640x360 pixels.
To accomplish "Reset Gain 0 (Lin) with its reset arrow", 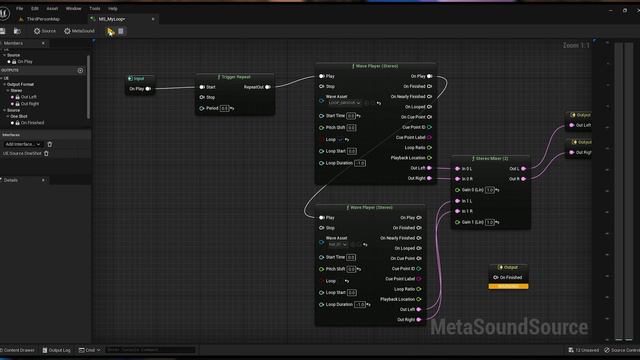I will coord(497,190).
